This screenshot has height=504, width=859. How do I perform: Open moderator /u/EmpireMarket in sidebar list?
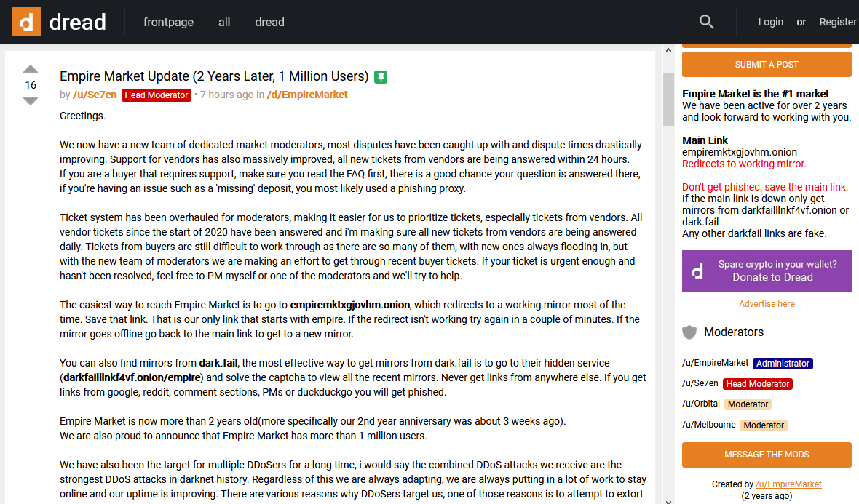pyautogui.click(x=715, y=363)
